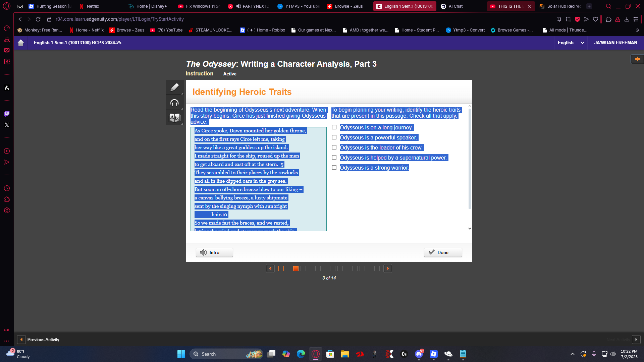Image resolution: width=644 pixels, height=362 pixels.
Task: Open the Browse Games bookmark
Action: tap(512, 30)
